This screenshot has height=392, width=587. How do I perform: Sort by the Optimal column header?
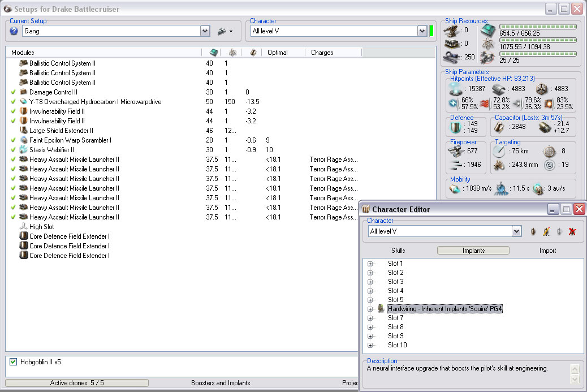coord(283,53)
